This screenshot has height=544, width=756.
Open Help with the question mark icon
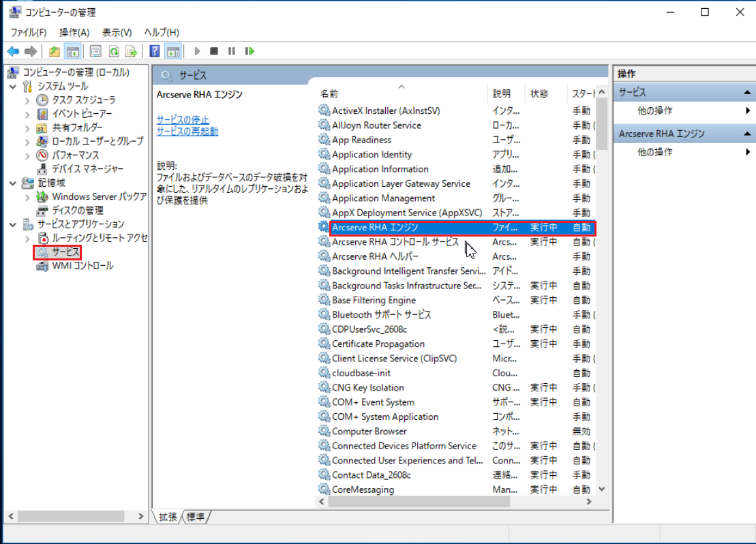click(155, 51)
